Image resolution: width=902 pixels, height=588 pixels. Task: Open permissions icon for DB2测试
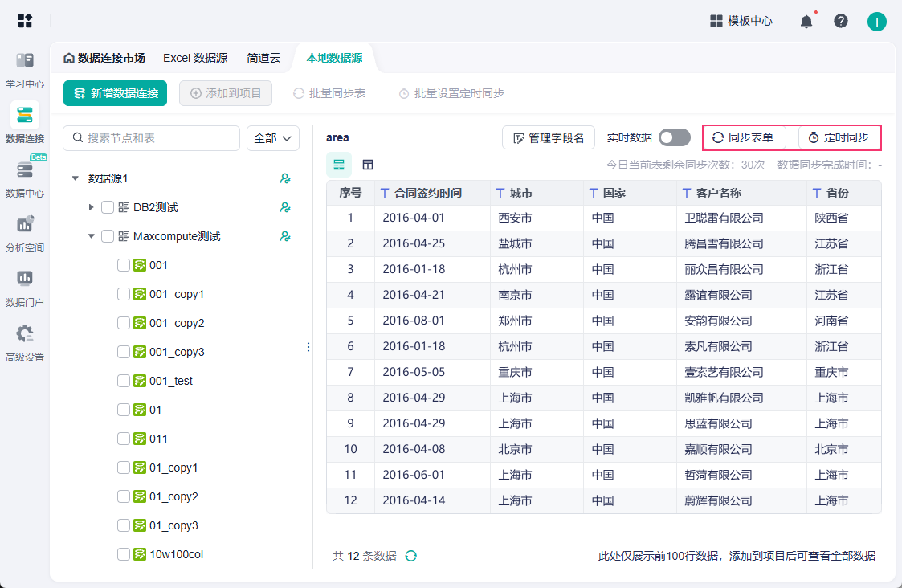pyautogui.click(x=285, y=207)
